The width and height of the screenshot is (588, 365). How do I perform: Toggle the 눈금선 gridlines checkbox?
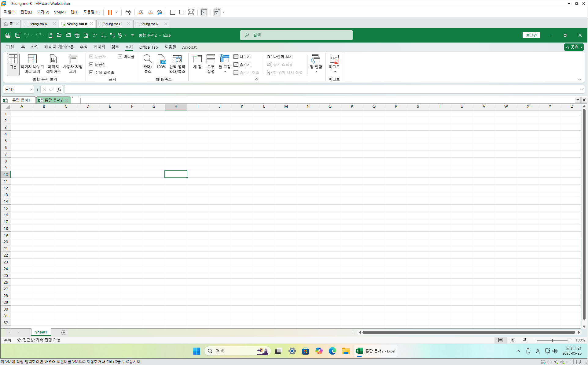tap(91, 65)
